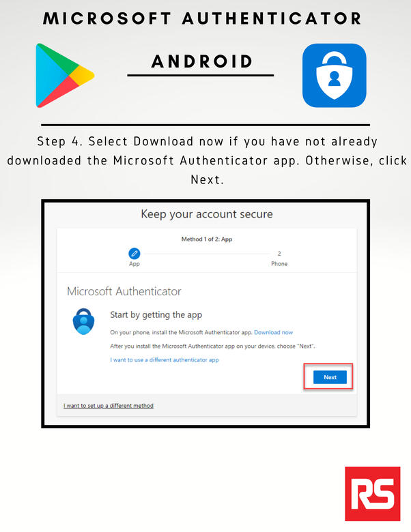Click the Keep your account secure heading
Screen dimensions: 411x532
tap(206, 214)
